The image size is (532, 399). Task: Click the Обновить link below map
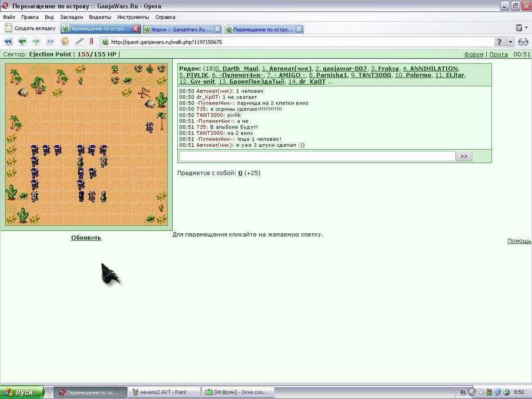coord(86,238)
